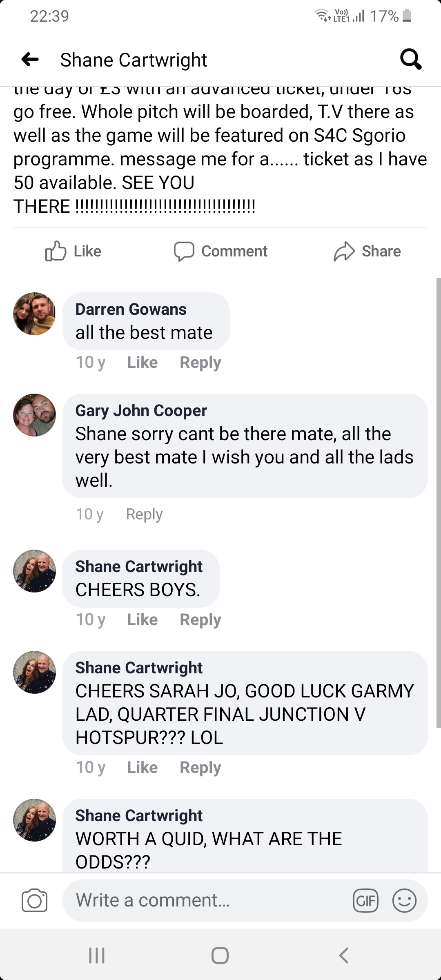Tap the camera icon in comment bar
Viewport: 441px width, 980px height.
point(34,900)
